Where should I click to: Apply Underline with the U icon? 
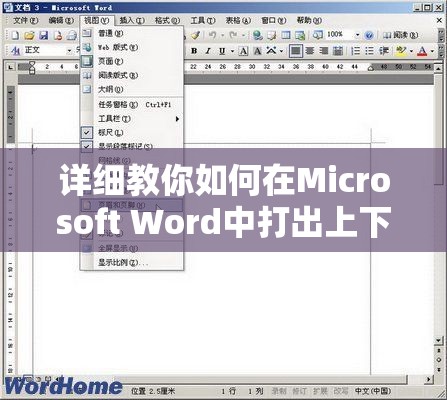(222, 51)
